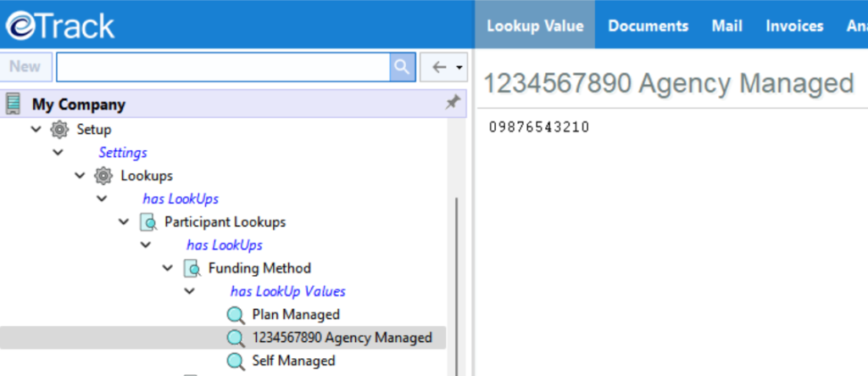
Task: Click the Setup gear icon
Action: [58, 130]
